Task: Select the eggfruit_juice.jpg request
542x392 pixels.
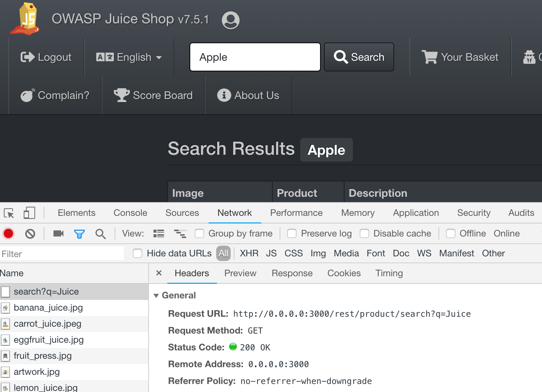Action: click(74, 340)
